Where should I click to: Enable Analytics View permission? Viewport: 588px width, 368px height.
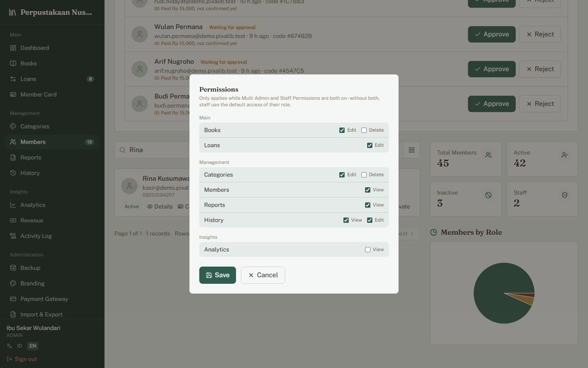click(367, 249)
